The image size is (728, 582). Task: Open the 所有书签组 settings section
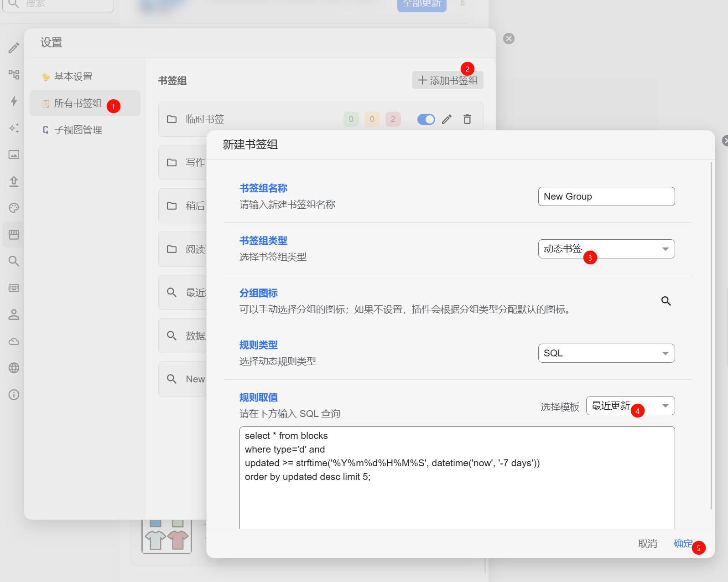click(78, 103)
